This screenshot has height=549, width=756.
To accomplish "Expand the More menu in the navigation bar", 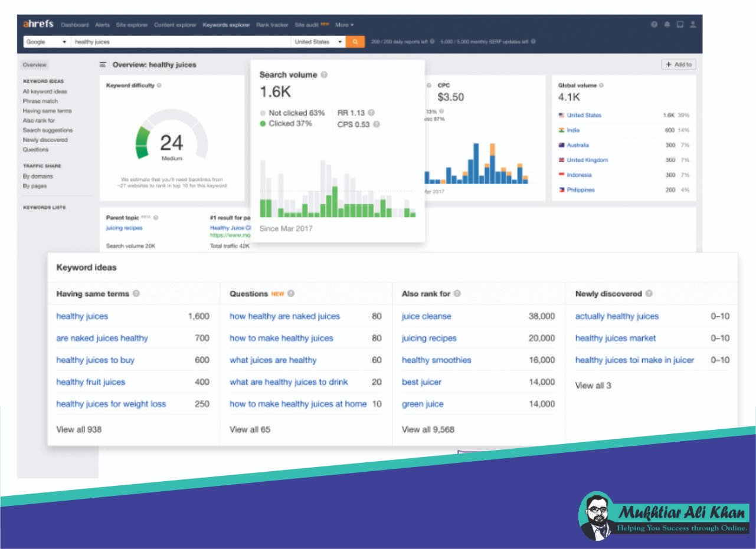I will pos(345,25).
